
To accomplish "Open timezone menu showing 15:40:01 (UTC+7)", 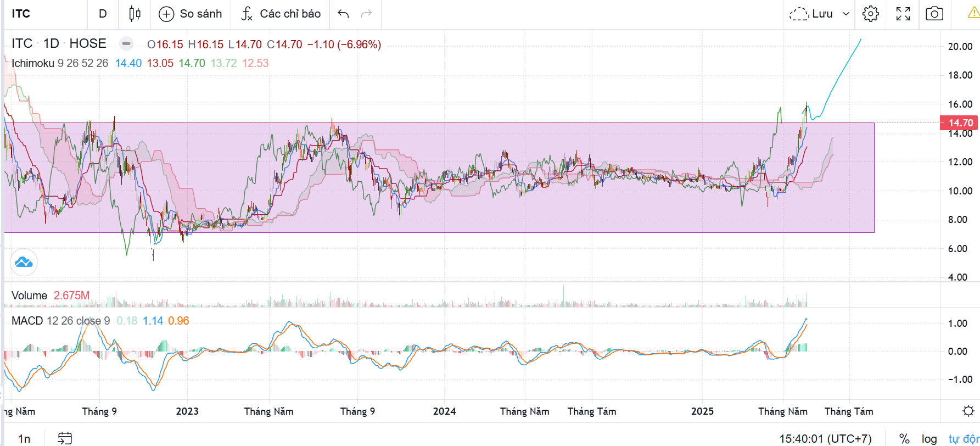I will 825,439.
